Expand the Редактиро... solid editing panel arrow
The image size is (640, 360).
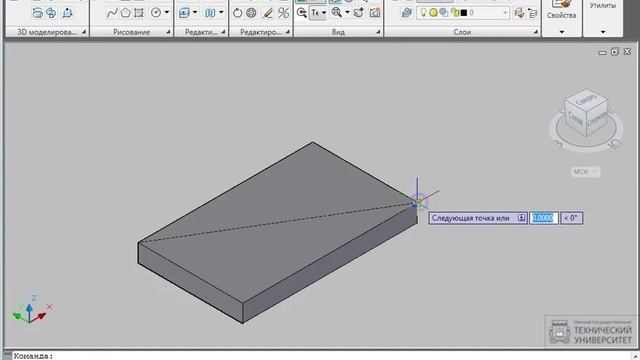click(288, 32)
